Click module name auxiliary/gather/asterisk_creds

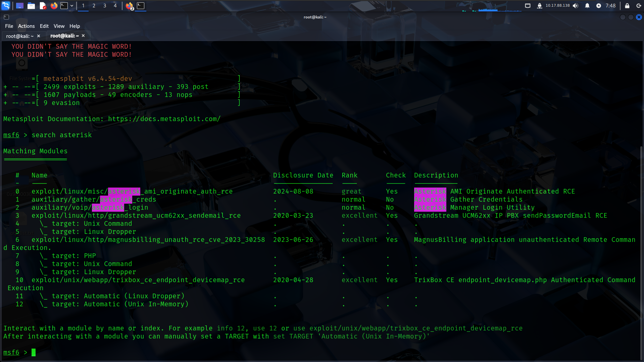point(94,200)
